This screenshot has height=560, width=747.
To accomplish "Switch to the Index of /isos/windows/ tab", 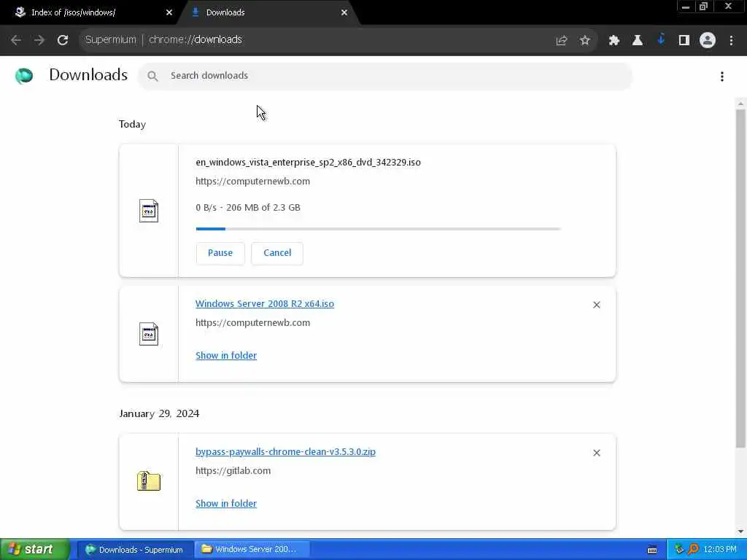I will (90, 13).
